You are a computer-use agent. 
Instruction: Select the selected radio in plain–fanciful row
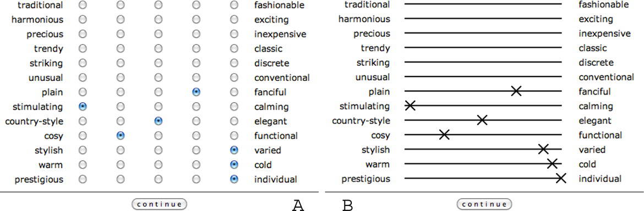pos(197,92)
